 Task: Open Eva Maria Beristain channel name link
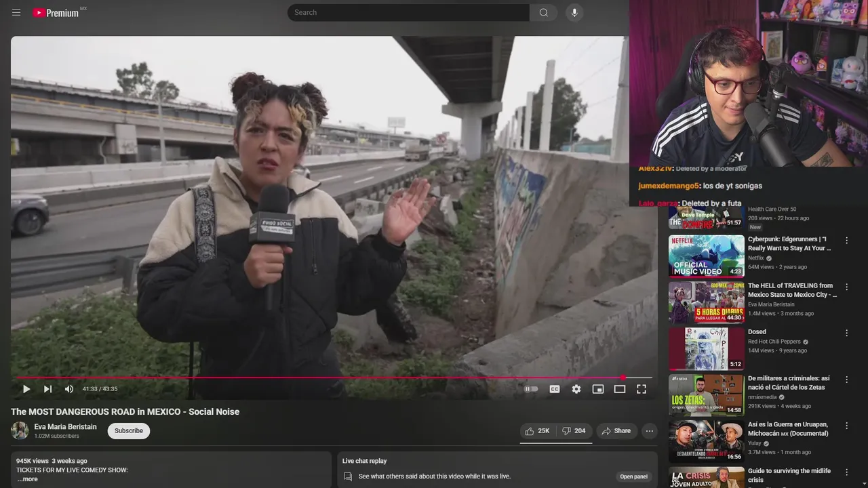66,427
